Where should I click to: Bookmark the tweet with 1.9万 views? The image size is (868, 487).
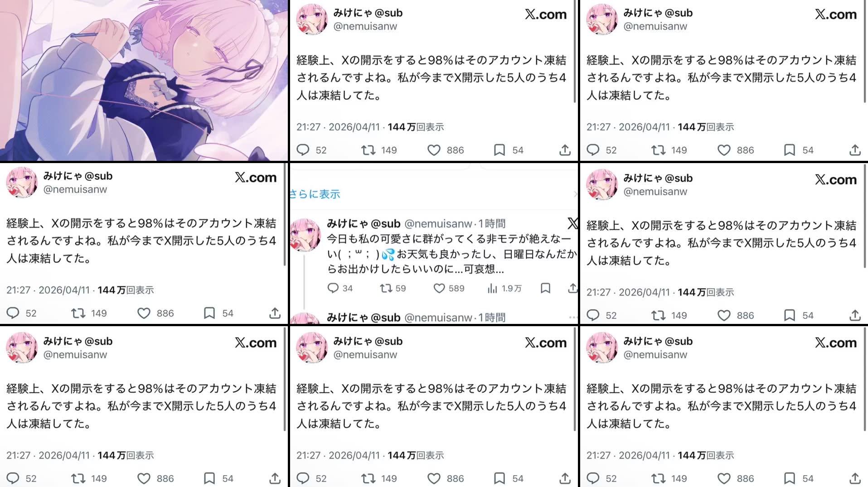pos(545,288)
